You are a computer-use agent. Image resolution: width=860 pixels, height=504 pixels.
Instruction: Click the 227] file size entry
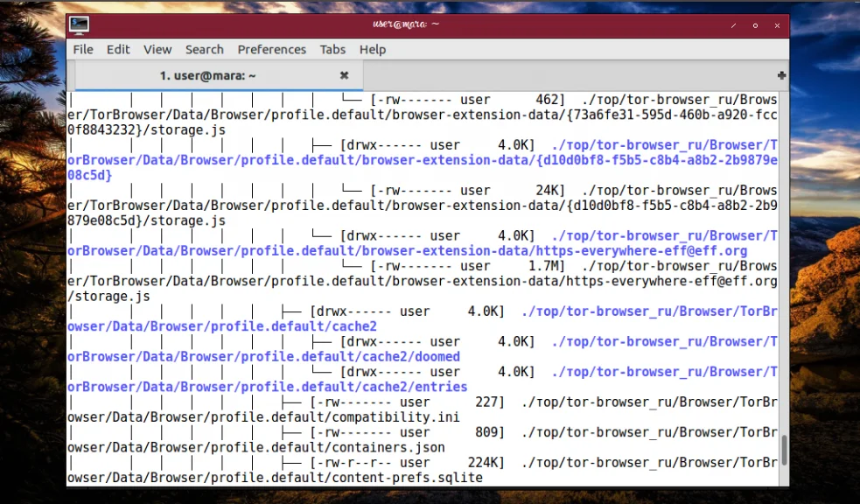tap(489, 402)
